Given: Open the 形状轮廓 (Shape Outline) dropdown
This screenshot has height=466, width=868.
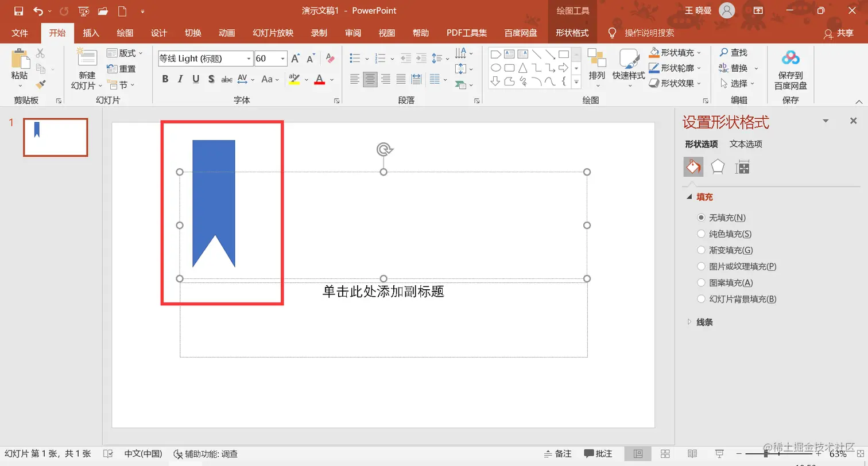Looking at the screenshot, I should click(675, 68).
